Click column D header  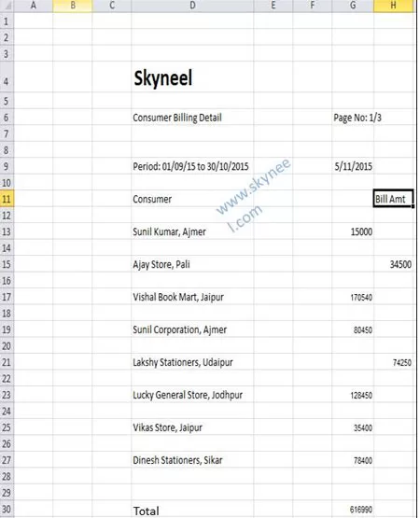(192, 6)
